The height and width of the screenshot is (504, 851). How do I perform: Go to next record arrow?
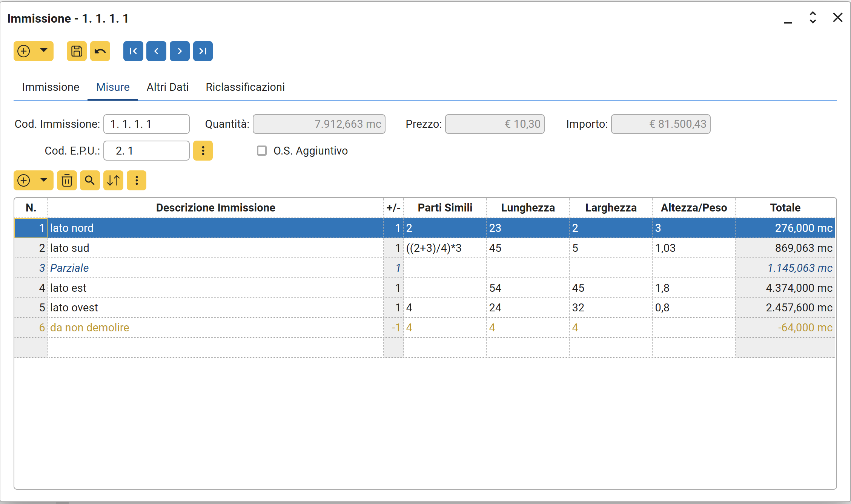pos(180,51)
